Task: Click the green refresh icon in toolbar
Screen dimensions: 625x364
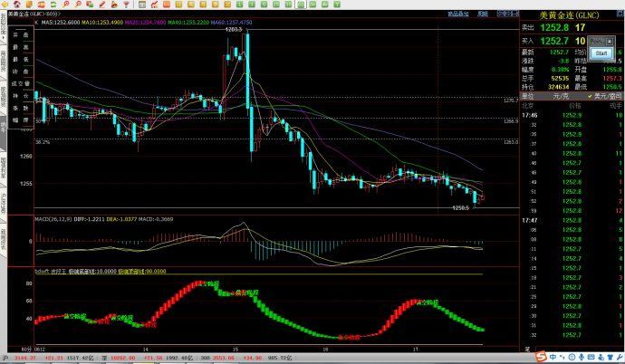Action: pos(53,5)
